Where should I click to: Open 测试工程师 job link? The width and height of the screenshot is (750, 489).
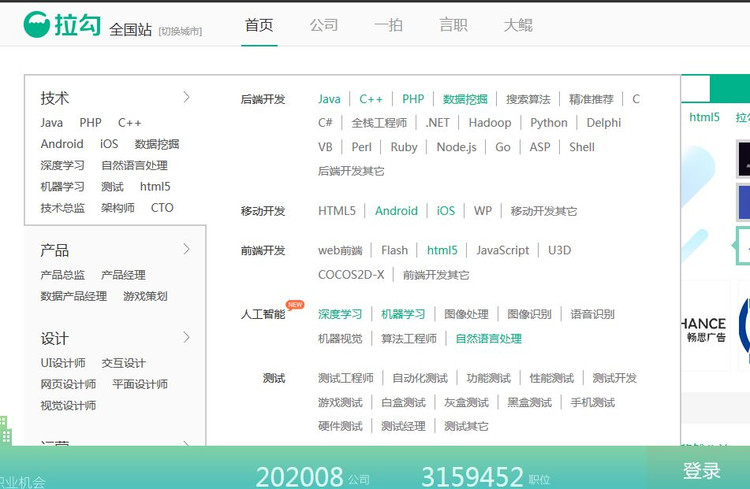click(346, 378)
